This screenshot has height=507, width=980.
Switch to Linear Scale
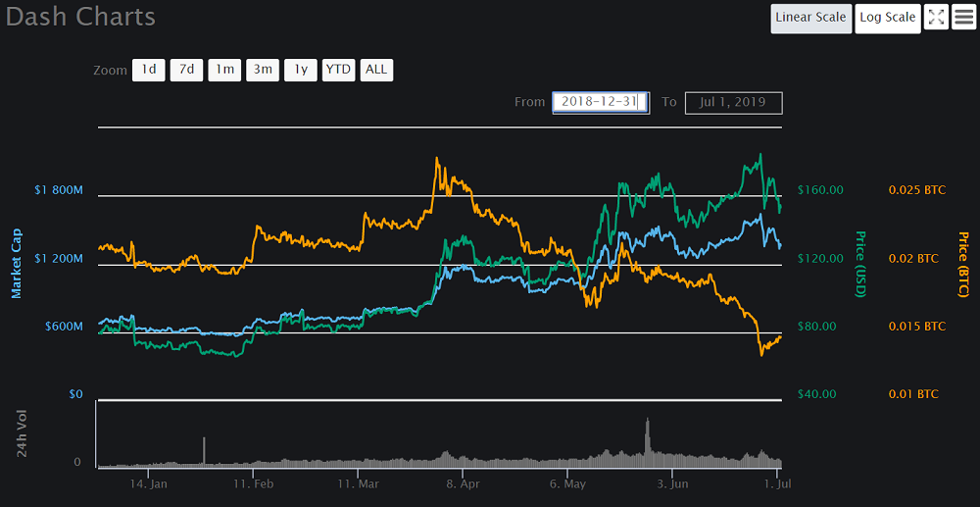[810, 18]
